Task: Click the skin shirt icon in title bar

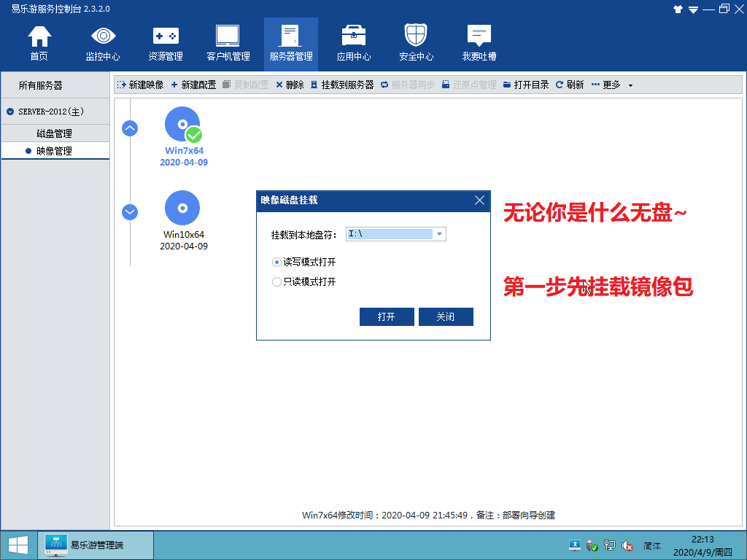Action: (x=678, y=9)
